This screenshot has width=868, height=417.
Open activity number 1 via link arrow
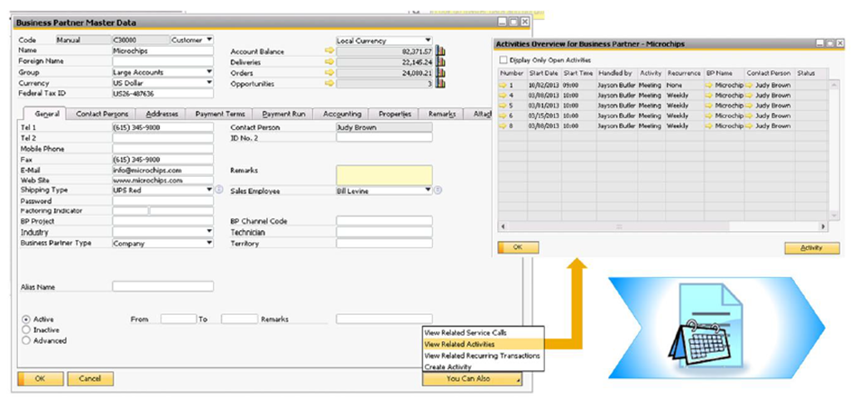(503, 85)
